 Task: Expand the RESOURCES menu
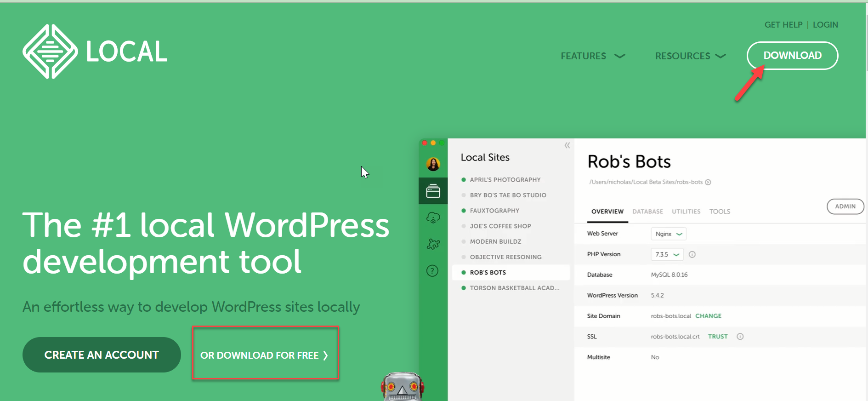[x=690, y=56]
